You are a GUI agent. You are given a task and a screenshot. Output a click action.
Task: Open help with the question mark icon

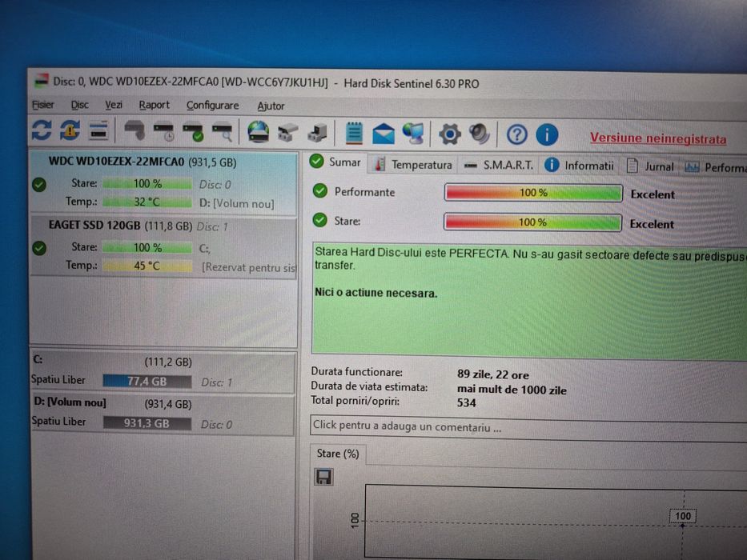pos(517,134)
